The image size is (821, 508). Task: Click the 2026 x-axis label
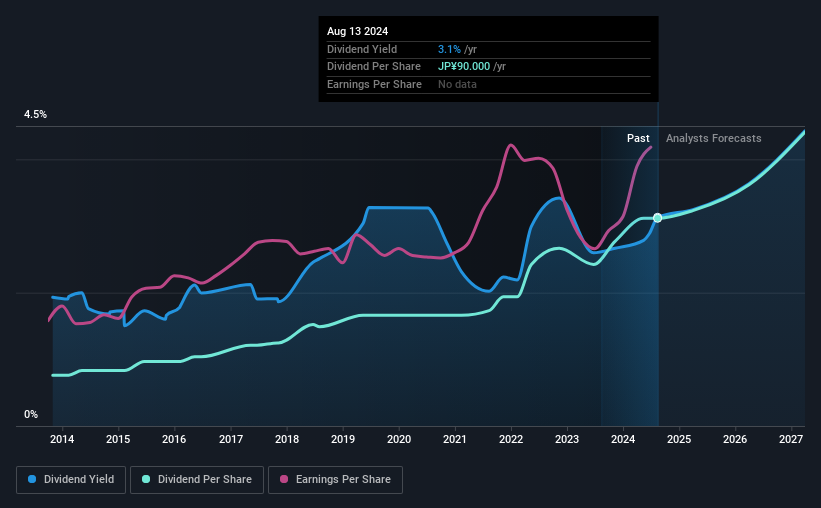pyautogui.click(x=735, y=439)
